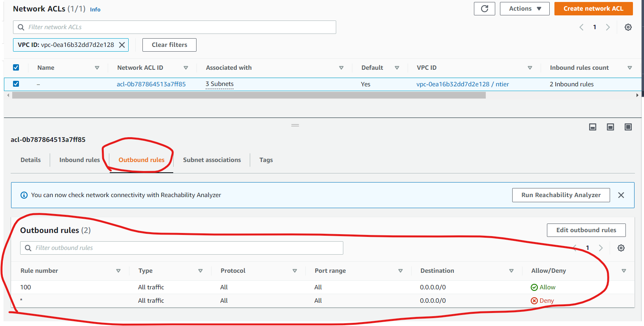The image size is (644, 326).
Task: Switch to the Inbound rules tab
Action: [x=80, y=160]
